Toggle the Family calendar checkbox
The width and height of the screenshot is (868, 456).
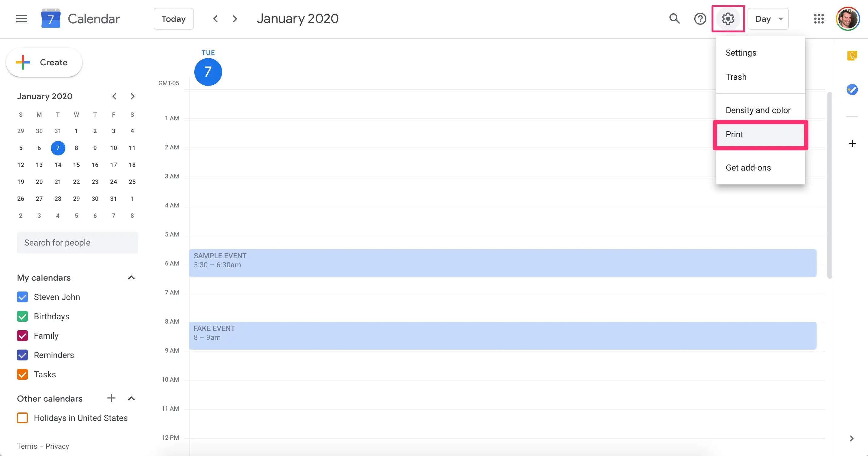23,336
